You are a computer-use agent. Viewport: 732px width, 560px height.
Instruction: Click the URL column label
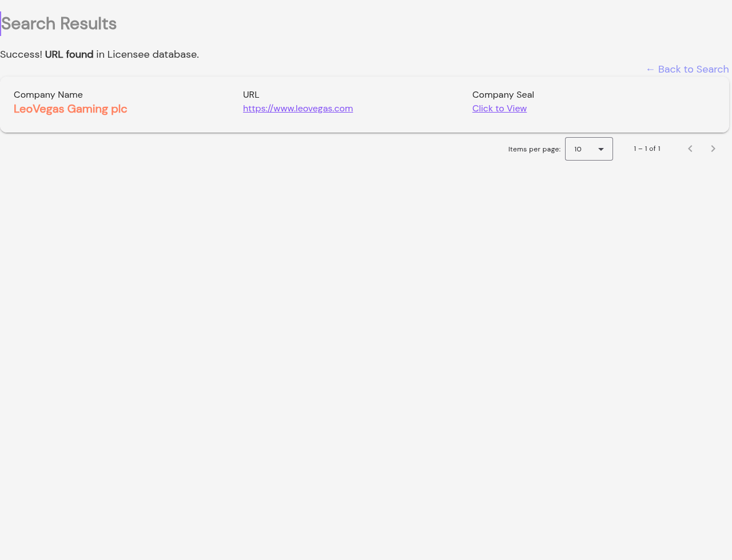[251, 95]
